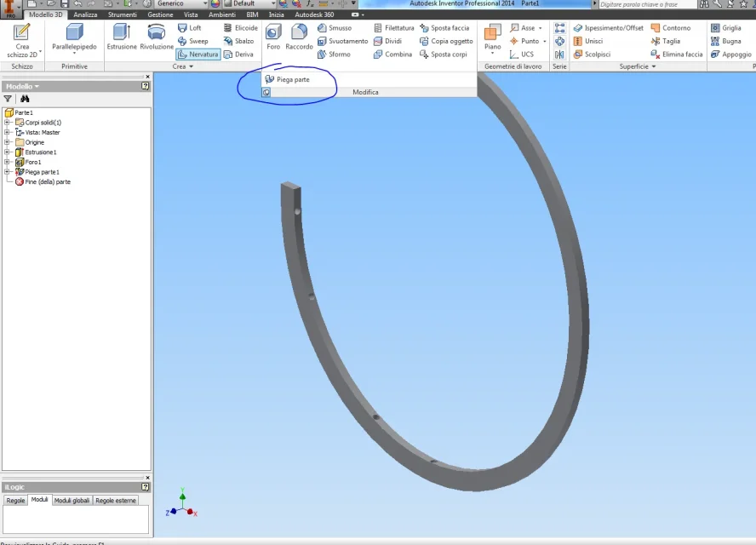Screen dimensions: 756x545
Task: Click the Foro hole tool
Action: pyautogui.click(x=273, y=37)
